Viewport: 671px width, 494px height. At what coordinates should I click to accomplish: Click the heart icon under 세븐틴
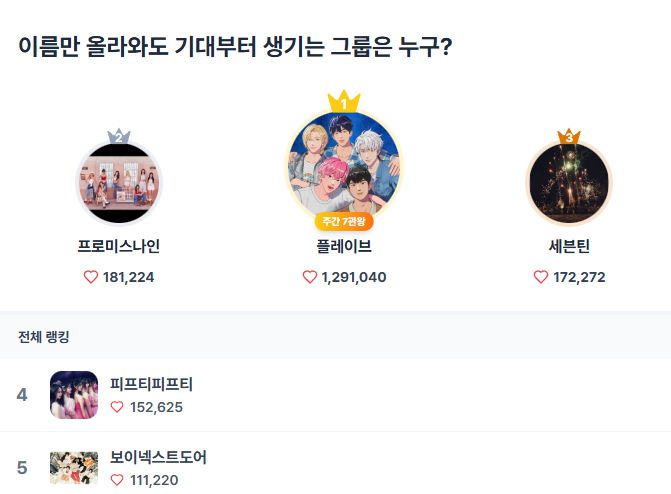[541, 277]
